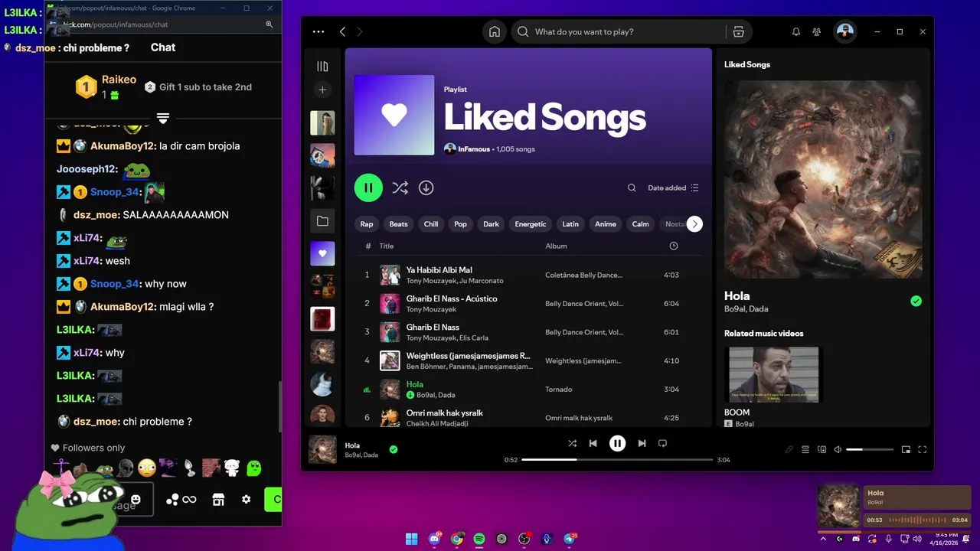This screenshot has width=980, height=551.
Task: Open the emoji picker in Kick chat
Action: pyautogui.click(x=136, y=499)
